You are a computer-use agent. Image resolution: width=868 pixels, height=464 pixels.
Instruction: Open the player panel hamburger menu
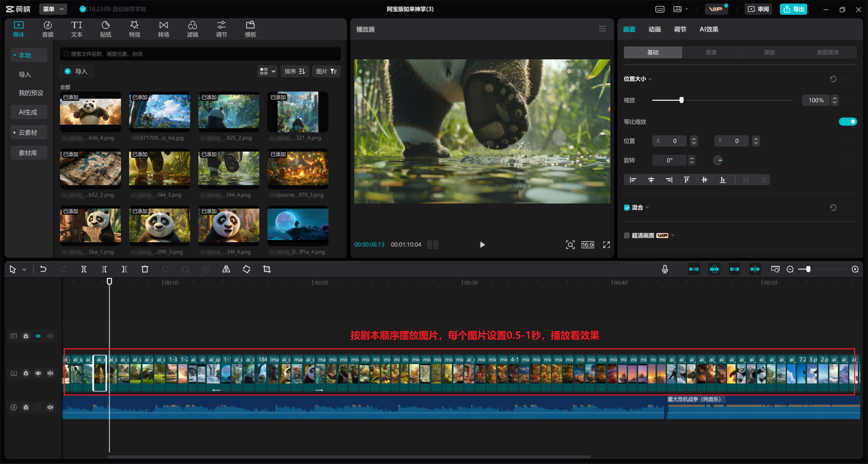click(603, 29)
